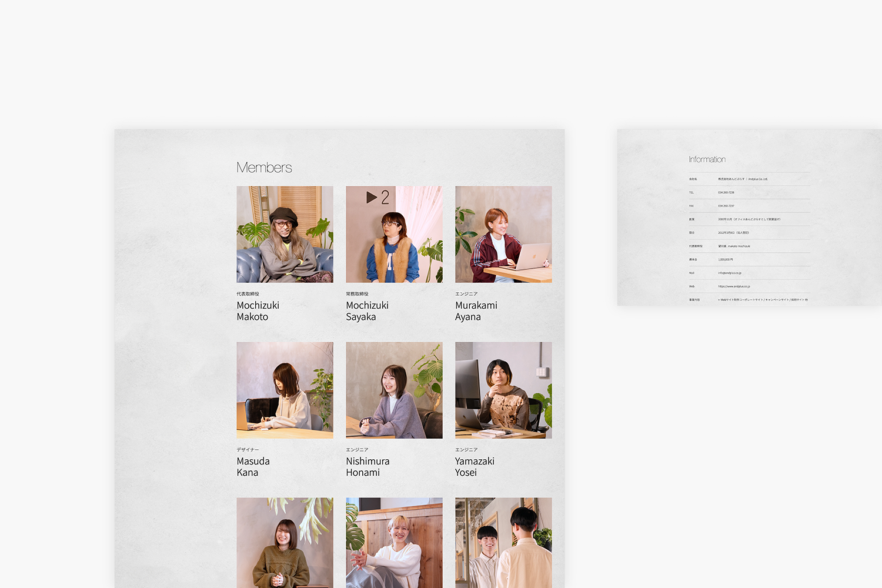
Task: Select Yamazaki Yosei's photo at desk
Action: click(x=503, y=390)
